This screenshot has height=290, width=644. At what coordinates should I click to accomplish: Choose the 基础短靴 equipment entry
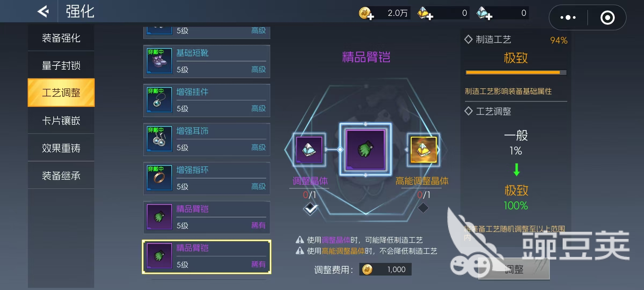(207, 61)
